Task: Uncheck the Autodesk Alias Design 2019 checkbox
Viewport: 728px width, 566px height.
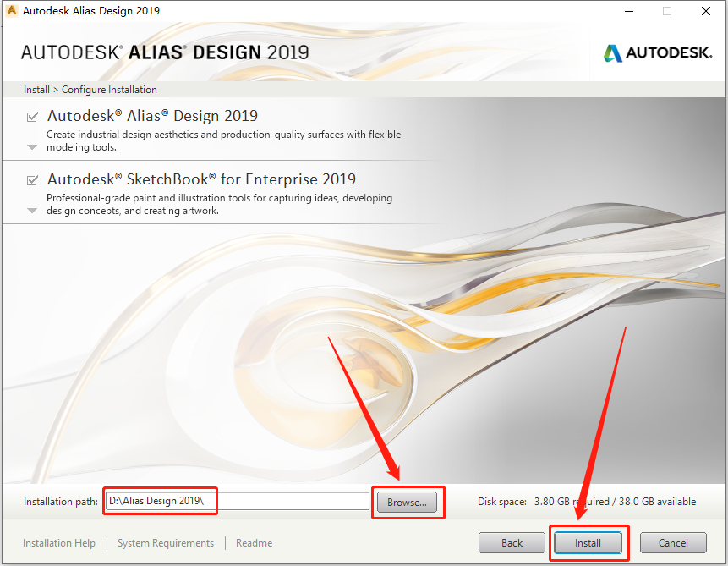Action: pyautogui.click(x=32, y=117)
